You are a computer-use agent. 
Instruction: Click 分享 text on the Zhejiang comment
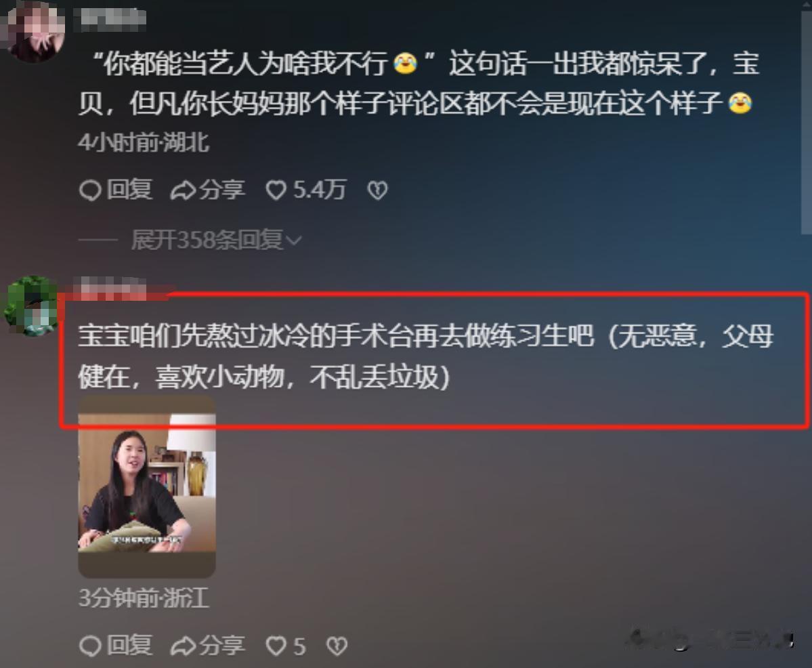pyautogui.click(x=223, y=646)
